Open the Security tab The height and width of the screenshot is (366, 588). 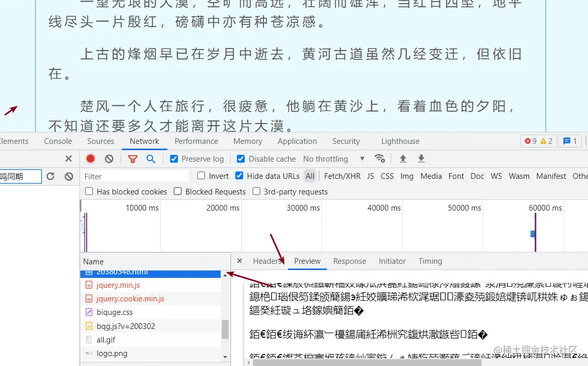pyautogui.click(x=346, y=141)
